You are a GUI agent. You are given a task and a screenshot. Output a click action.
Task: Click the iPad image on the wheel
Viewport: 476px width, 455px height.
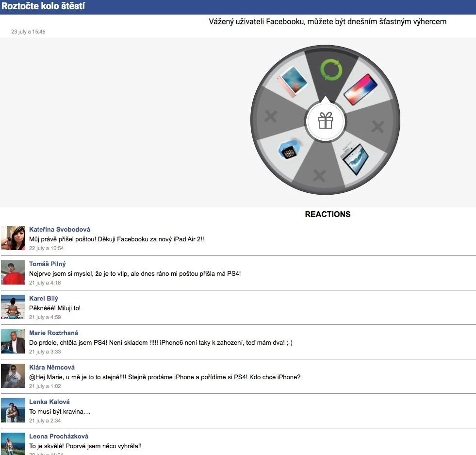[x=292, y=82]
